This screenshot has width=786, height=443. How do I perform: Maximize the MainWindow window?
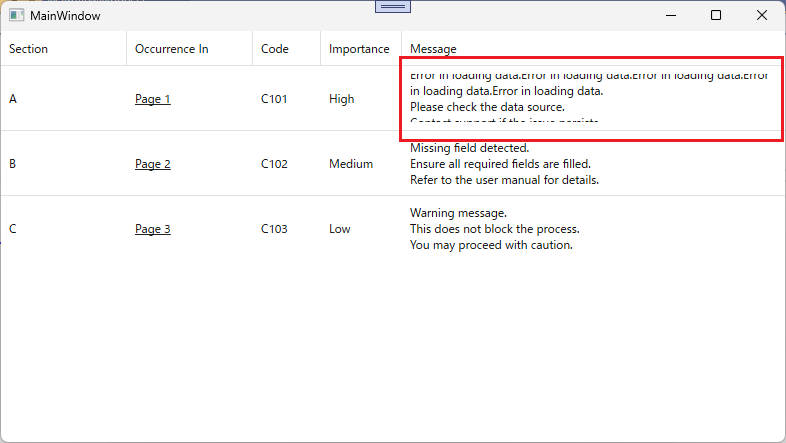(x=716, y=16)
